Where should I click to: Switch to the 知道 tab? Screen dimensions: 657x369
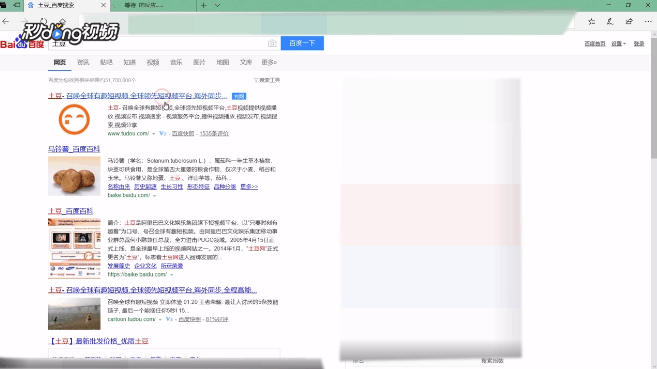[x=129, y=62]
